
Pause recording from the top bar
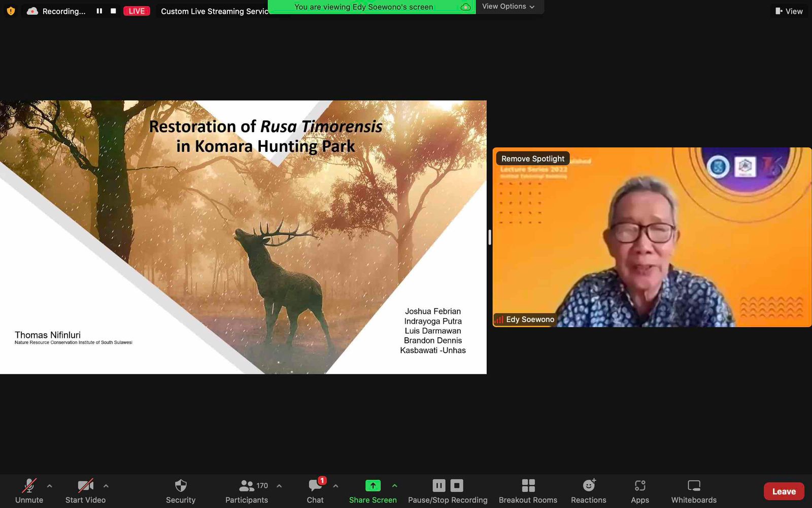(x=99, y=11)
